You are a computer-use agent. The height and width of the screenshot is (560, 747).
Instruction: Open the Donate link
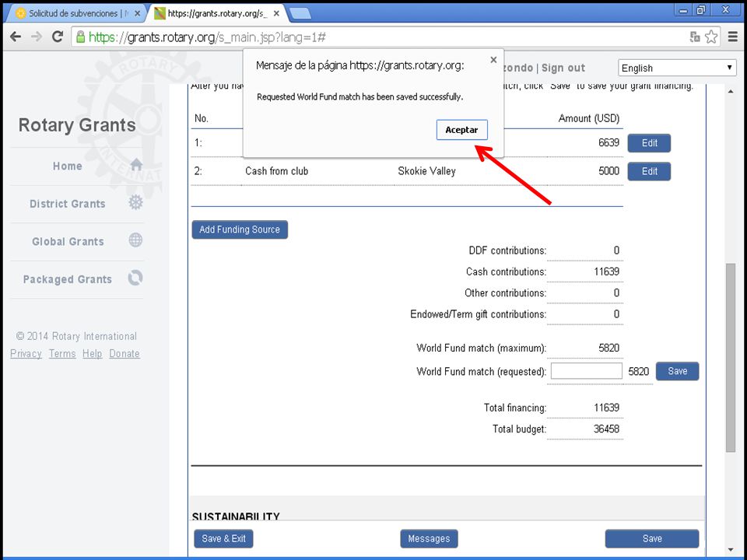pyautogui.click(x=124, y=354)
